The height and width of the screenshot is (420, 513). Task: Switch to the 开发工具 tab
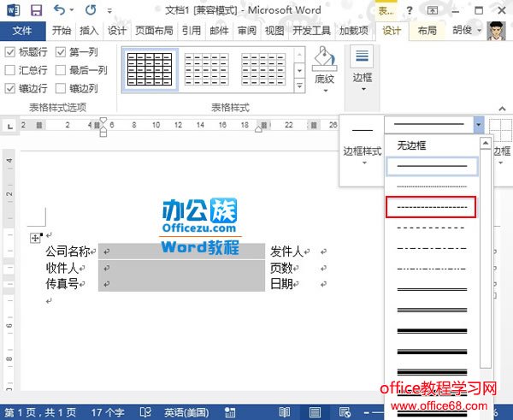pyautogui.click(x=311, y=31)
